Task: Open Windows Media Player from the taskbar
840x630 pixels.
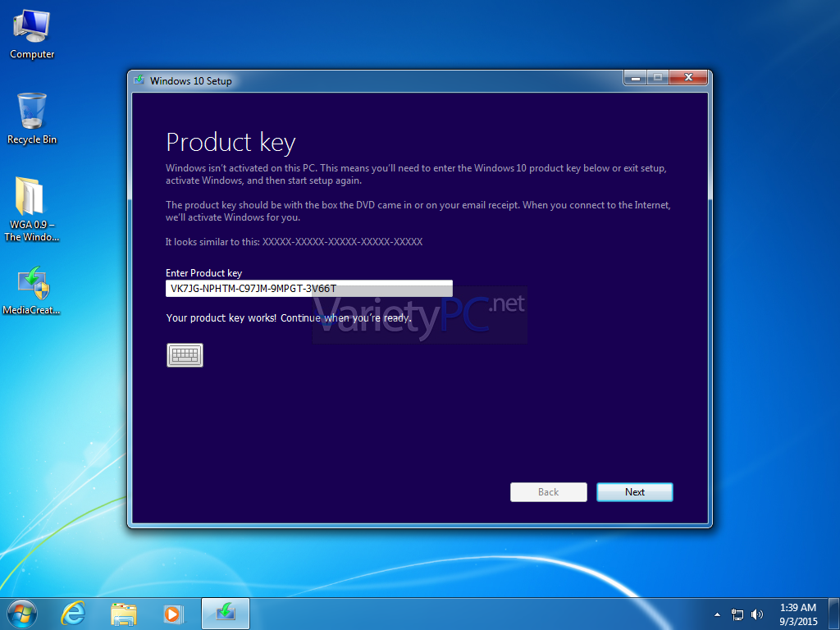Action: point(173,614)
